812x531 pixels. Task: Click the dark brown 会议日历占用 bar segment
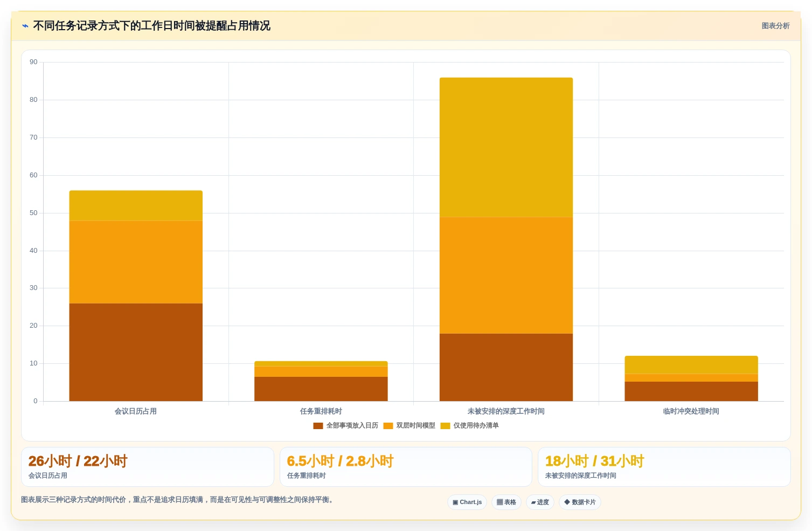(136, 352)
